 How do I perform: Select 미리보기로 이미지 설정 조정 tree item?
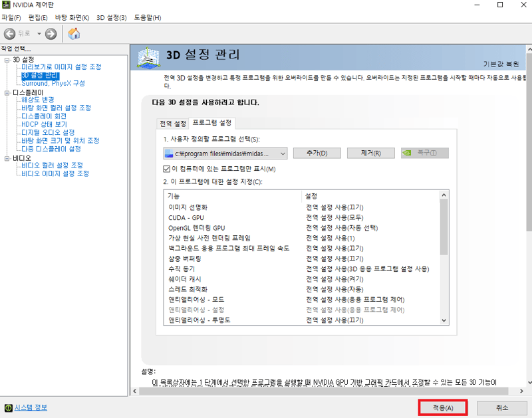click(x=61, y=66)
